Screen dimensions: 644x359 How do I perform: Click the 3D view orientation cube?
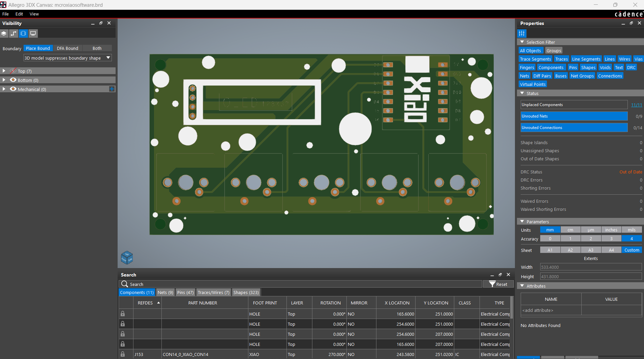click(x=127, y=258)
